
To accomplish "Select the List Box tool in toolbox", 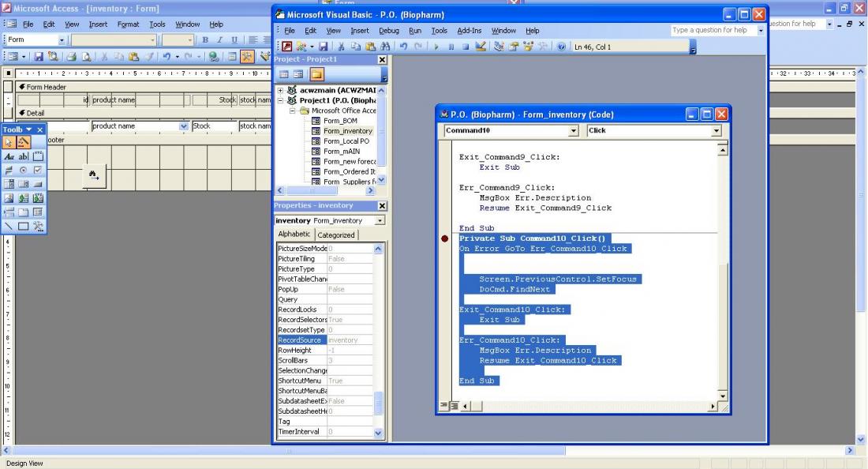I will pos(23,184).
